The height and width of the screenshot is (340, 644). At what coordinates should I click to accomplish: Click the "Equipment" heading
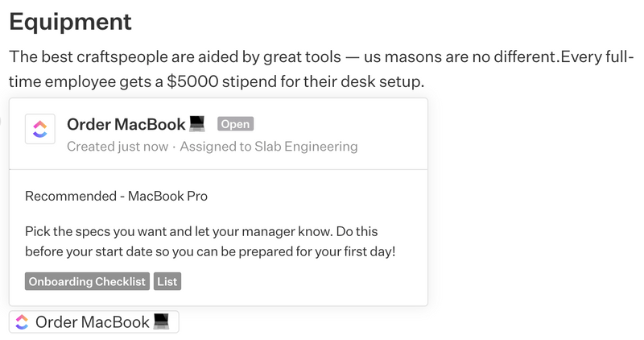coord(70,22)
